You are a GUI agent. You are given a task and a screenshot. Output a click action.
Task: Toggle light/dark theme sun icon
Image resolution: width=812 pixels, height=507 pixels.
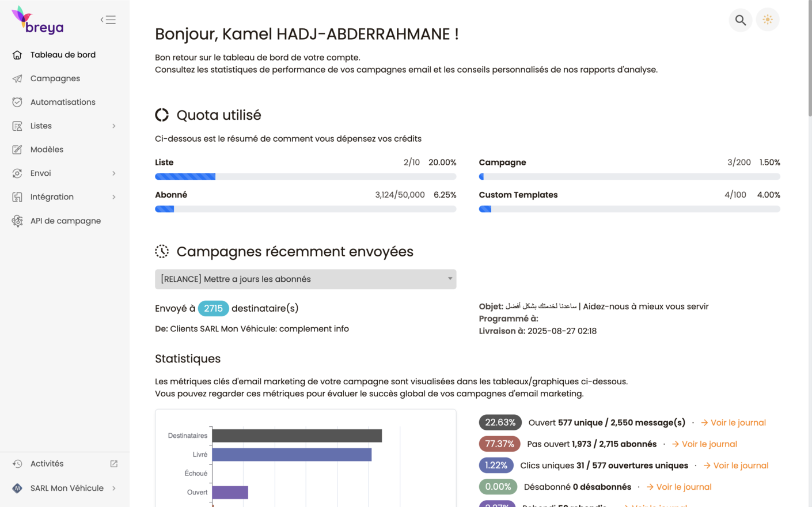point(767,20)
